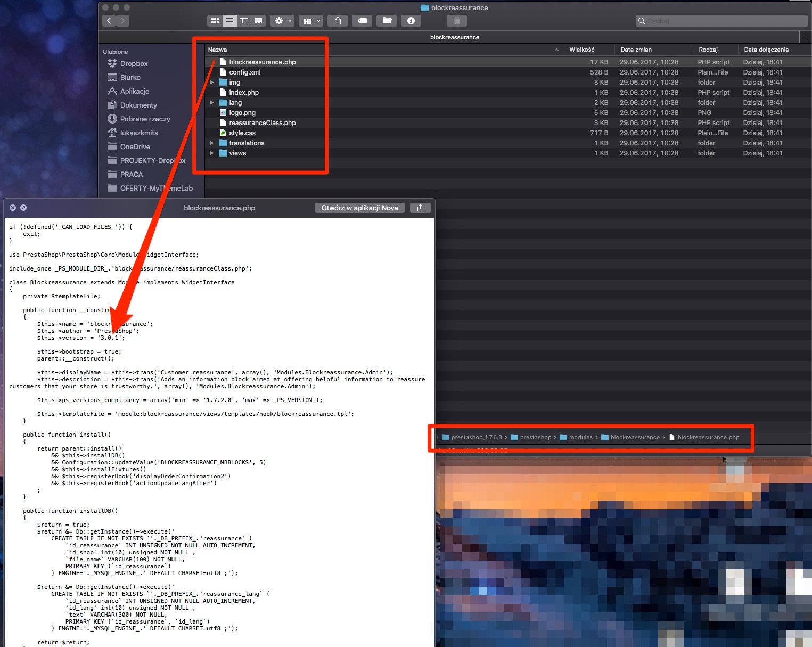
Task: Switch to icon view mode
Action: click(215, 20)
